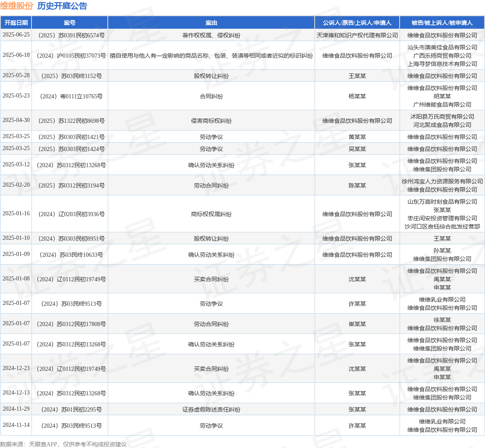Click defendant 维维乳业有限公司 in 2025-01-07 row

[x=442, y=299]
